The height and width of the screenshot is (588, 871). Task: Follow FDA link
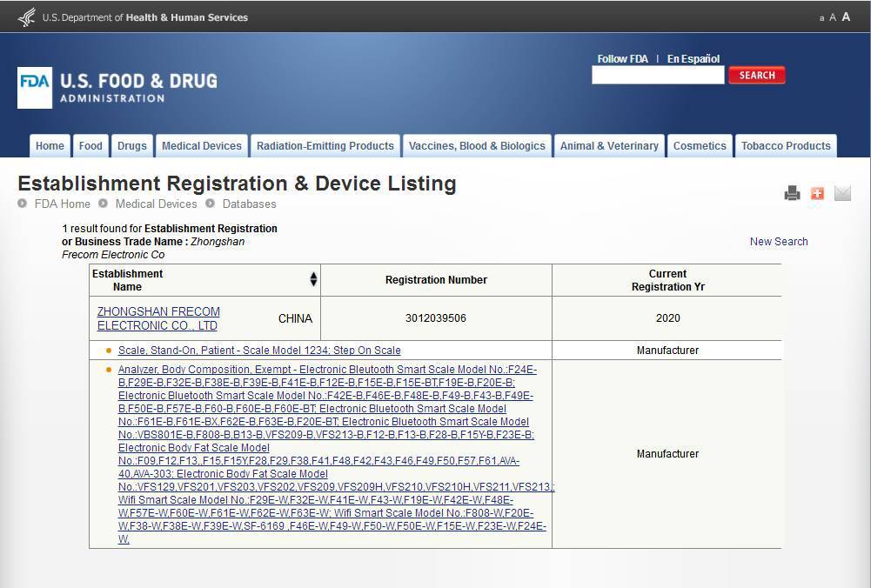click(622, 59)
